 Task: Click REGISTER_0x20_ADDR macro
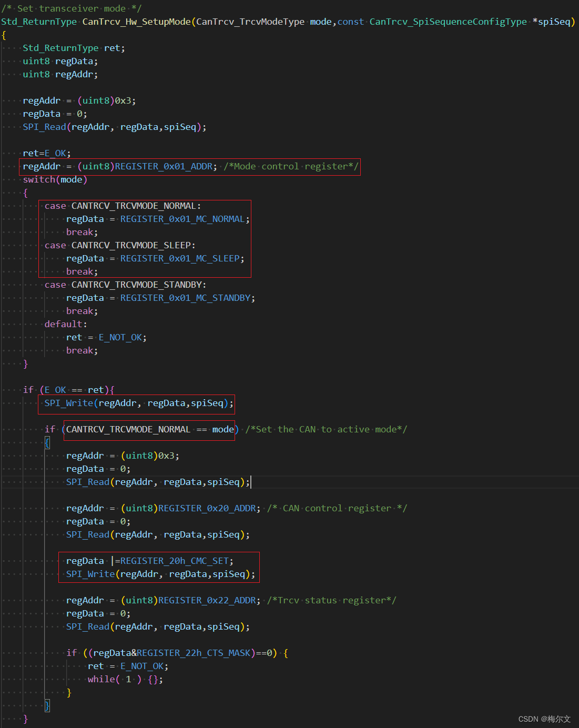(207, 508)
